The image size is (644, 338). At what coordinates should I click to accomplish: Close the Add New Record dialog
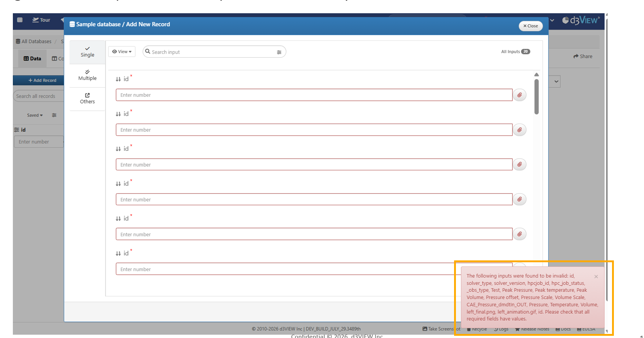point(530,26)
